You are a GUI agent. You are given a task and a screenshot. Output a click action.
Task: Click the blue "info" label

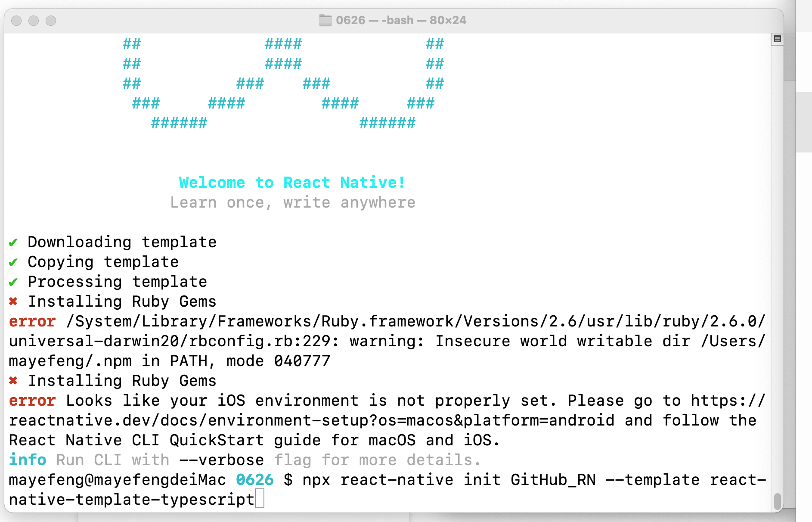[x=28, y=460]
